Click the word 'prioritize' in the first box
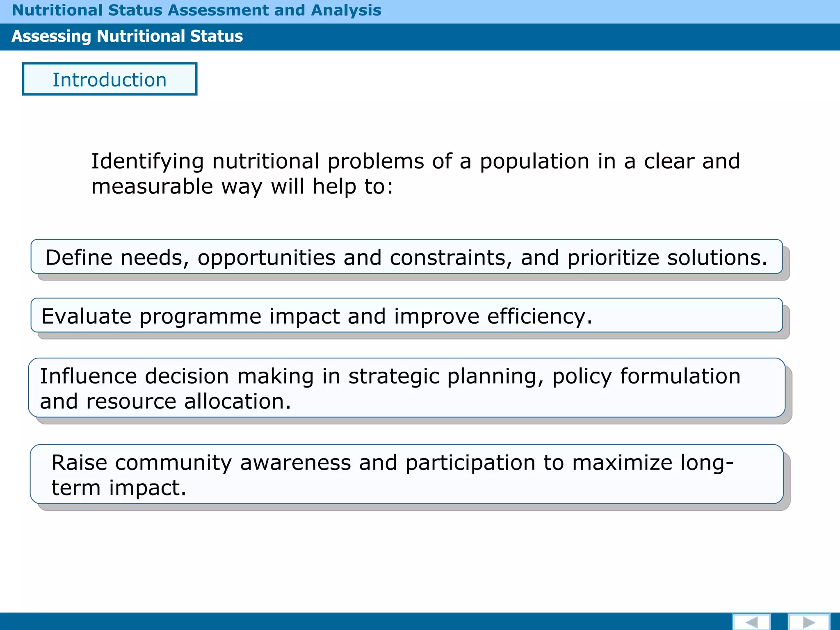 pos(614,258)
